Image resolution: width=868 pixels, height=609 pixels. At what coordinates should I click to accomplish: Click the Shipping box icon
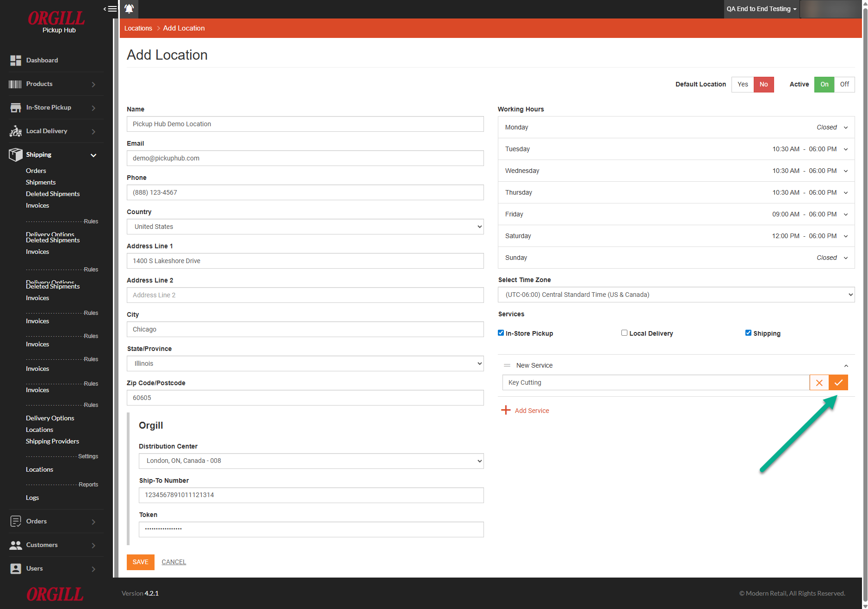tap(16, 155)
